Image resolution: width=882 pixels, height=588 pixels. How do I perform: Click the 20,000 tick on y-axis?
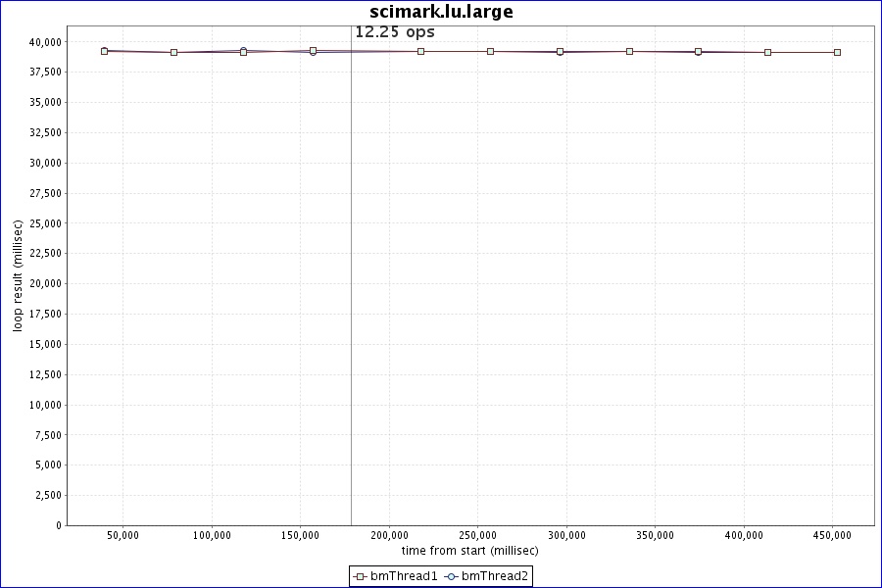(45, 283)
